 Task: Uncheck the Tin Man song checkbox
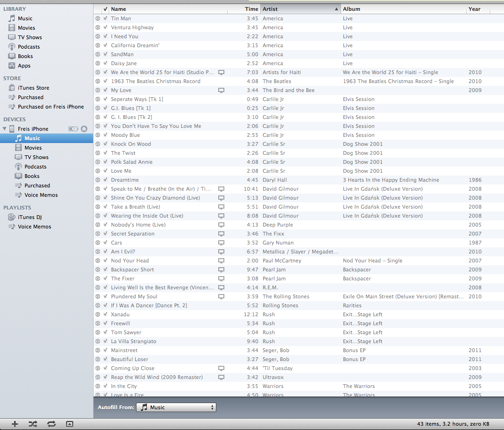tap(105, 18)
